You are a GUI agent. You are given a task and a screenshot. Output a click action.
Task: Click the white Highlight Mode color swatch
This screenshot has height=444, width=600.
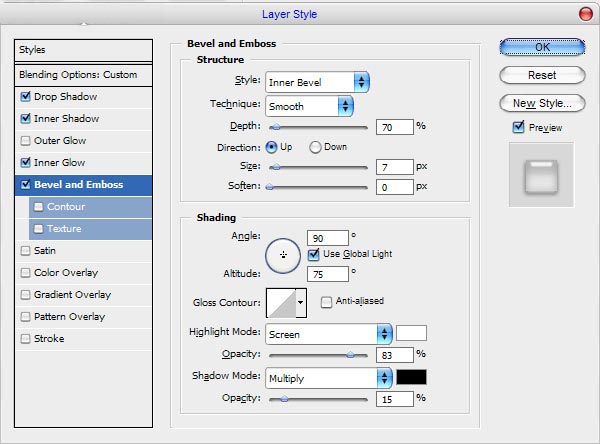pyautogui.click(x=411, y=333)
